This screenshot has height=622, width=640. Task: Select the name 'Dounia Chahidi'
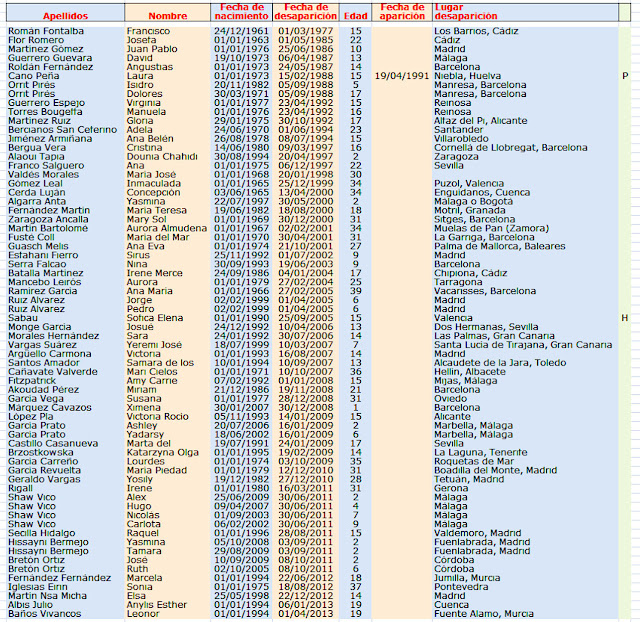[x=162, y=157]
